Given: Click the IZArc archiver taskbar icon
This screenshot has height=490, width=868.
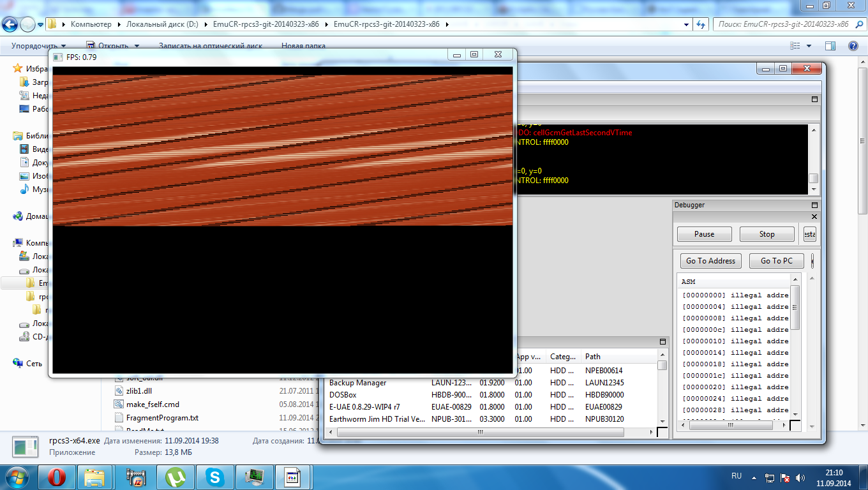Looking at the screenshot, I should click(x=136, y=477).
